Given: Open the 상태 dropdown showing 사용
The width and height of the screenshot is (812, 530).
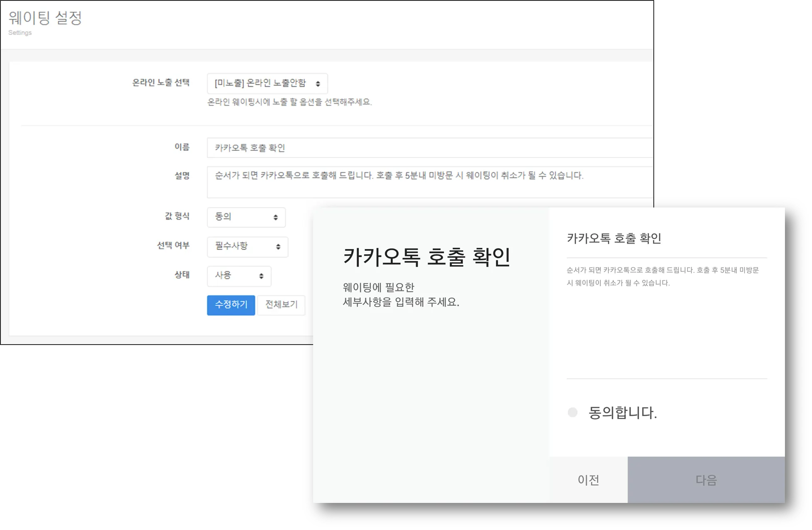Looking at the screenshot, I should coord(239,276).
